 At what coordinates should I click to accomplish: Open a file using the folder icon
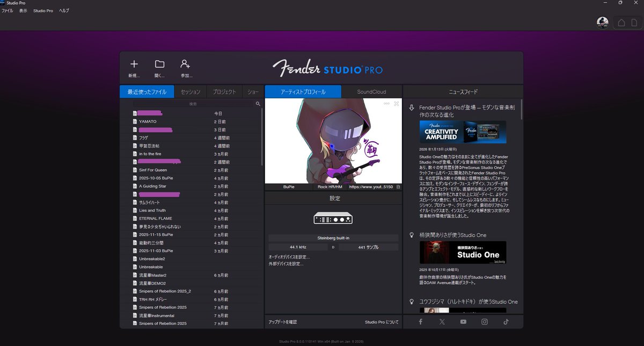pos(159,64)
